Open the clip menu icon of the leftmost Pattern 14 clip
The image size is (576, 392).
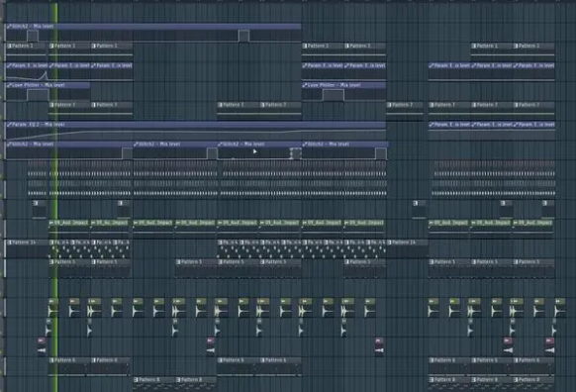(x=10, y=243)
